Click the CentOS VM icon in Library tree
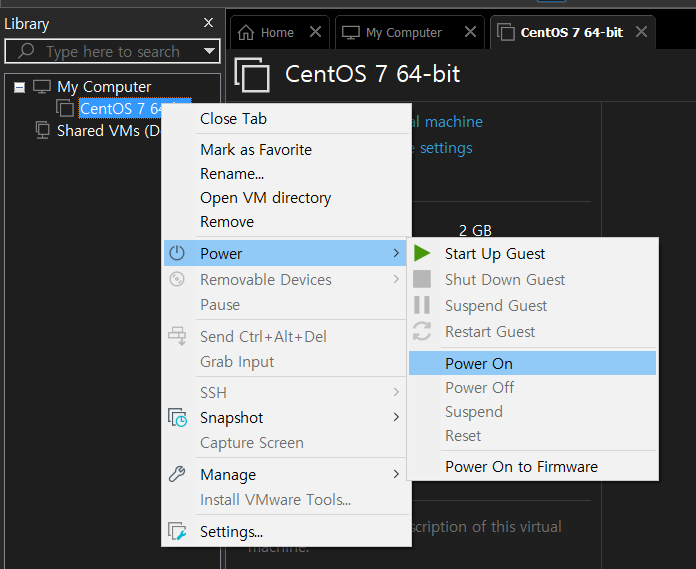Viewport: 696px width, 569px height. 65,108
